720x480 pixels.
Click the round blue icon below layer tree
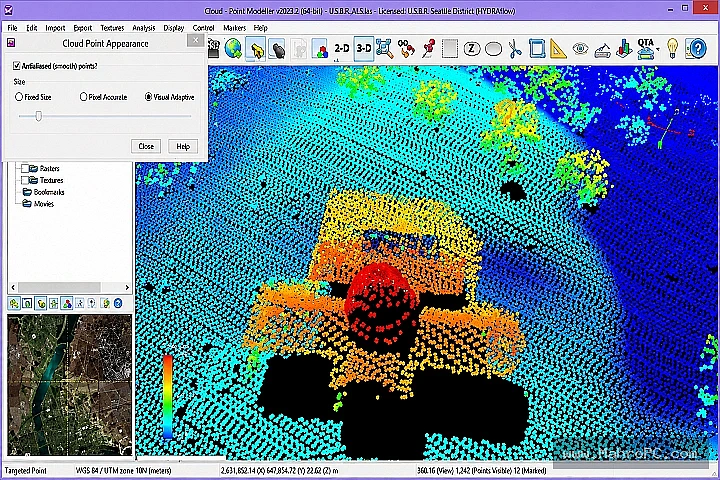pyautogui.click(x=118, y=303)
